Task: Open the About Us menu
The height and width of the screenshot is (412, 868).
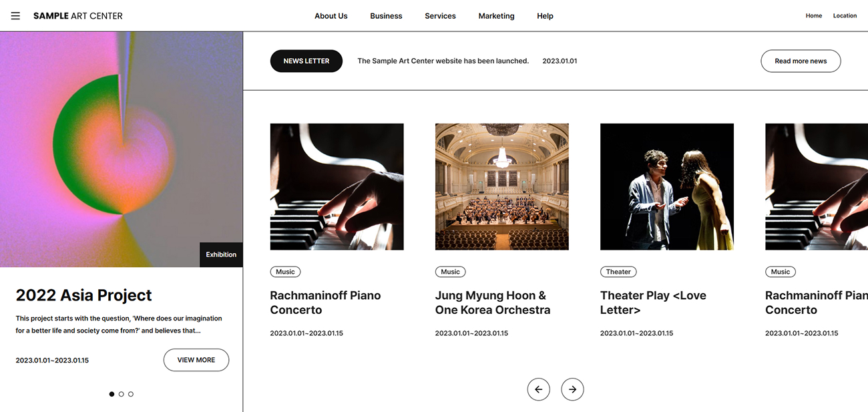Action: point(331,15)
